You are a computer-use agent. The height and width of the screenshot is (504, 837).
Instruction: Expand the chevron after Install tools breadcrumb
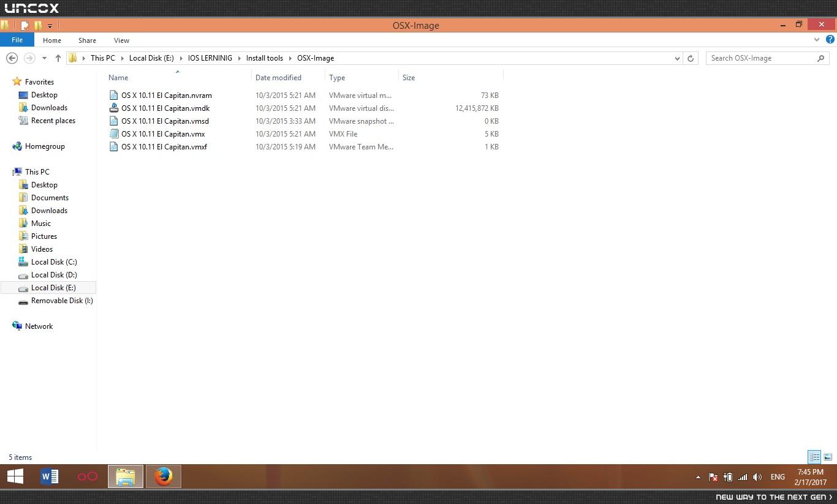[290, 58]
